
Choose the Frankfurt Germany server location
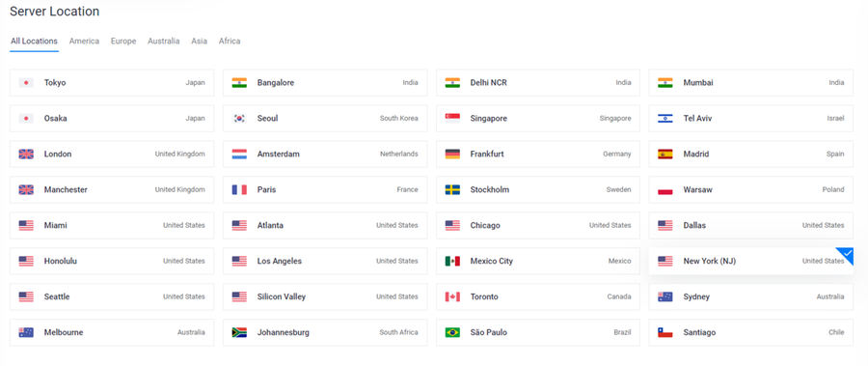pyautogui.click(x=538, y=155)
